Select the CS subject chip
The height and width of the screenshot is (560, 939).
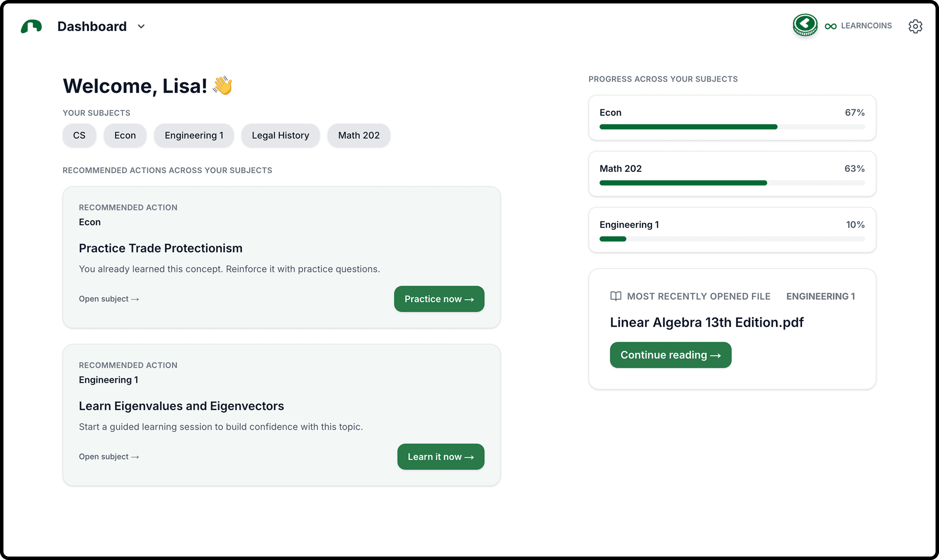pos(79,135)
